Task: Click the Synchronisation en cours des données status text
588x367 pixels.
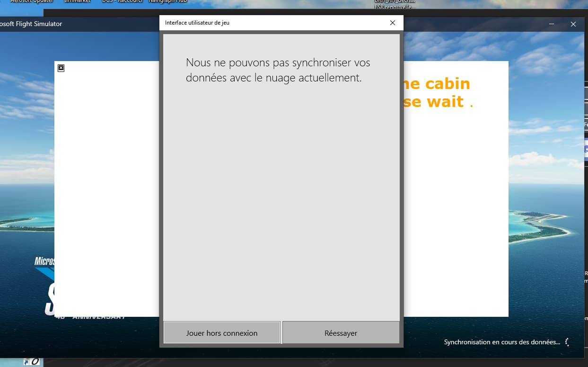Action: 502,342
